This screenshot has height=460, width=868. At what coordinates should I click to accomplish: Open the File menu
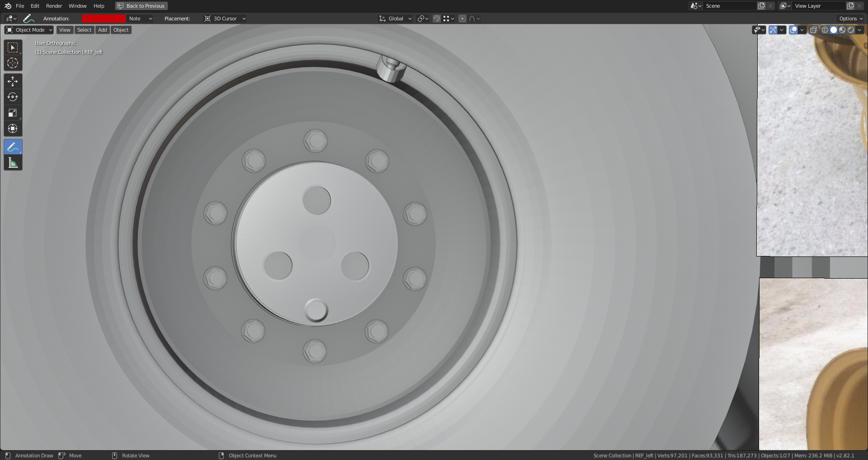tap(20, 6)
